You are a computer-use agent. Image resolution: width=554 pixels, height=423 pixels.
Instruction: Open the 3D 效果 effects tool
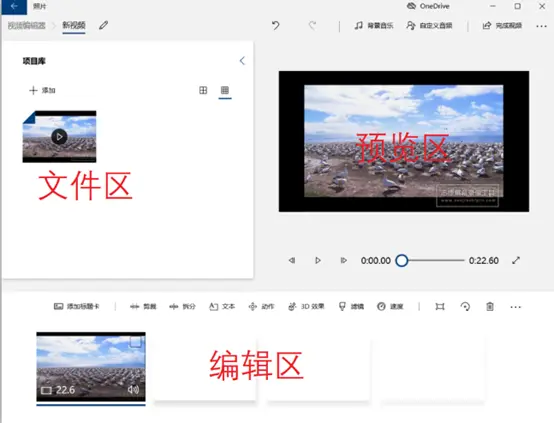pyautogui.click(x=306, y=306)
